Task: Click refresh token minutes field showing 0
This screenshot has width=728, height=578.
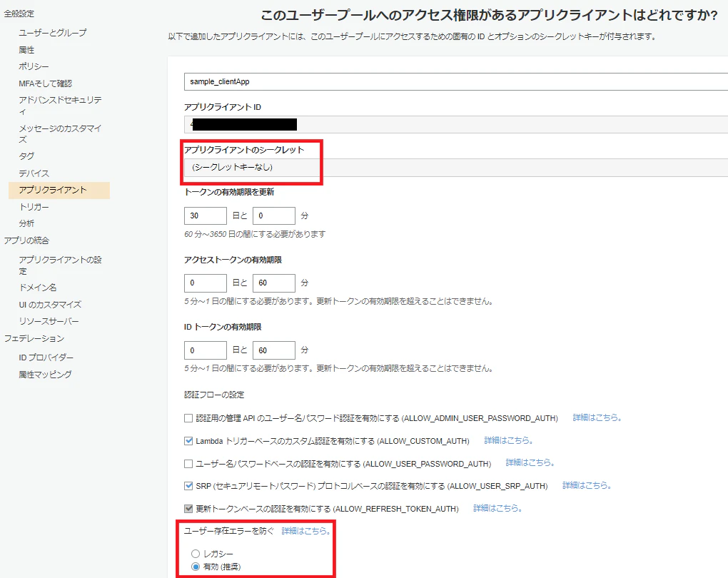Action: (274, 216)
